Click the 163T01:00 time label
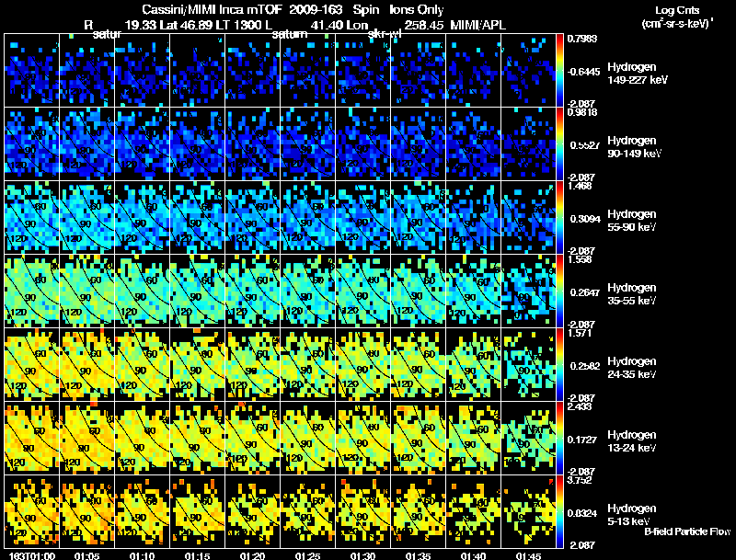This screenshot has height=560, width=736. coord(32,556)
